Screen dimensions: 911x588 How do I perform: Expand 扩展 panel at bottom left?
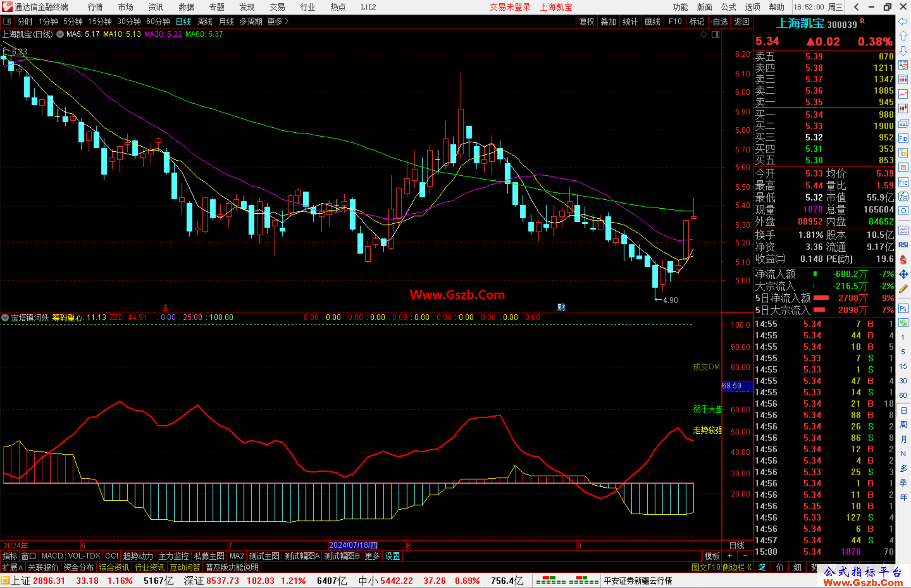pos(13,567)
